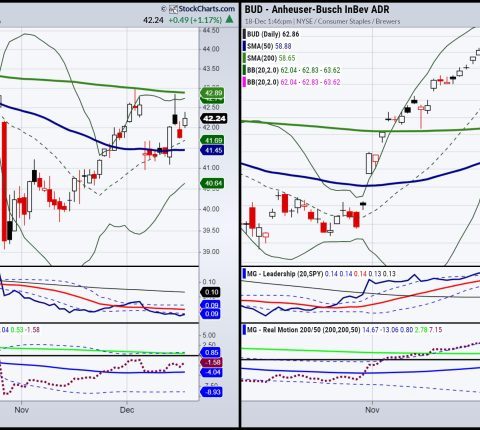The image size is (480, 430).
Task: Click the black 0.10 leadership value tag
Action: (210, 292)
